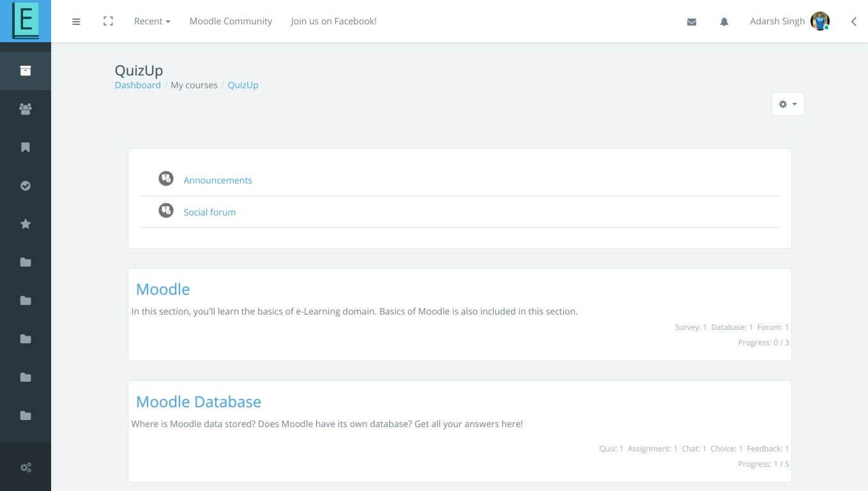
Task: Click the bookmark icon in sidebar
Action: pos(26,147)
